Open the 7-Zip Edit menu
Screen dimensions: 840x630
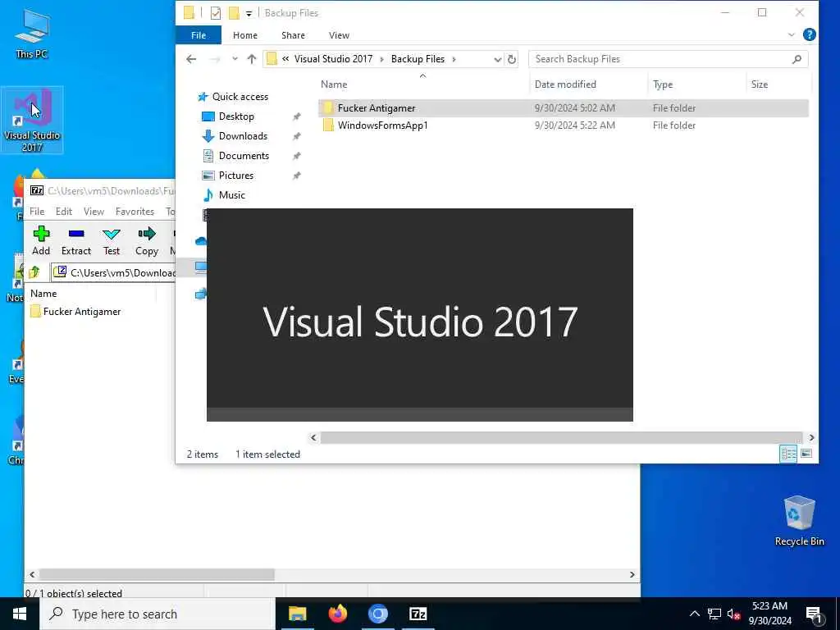[x=64, y=211]
